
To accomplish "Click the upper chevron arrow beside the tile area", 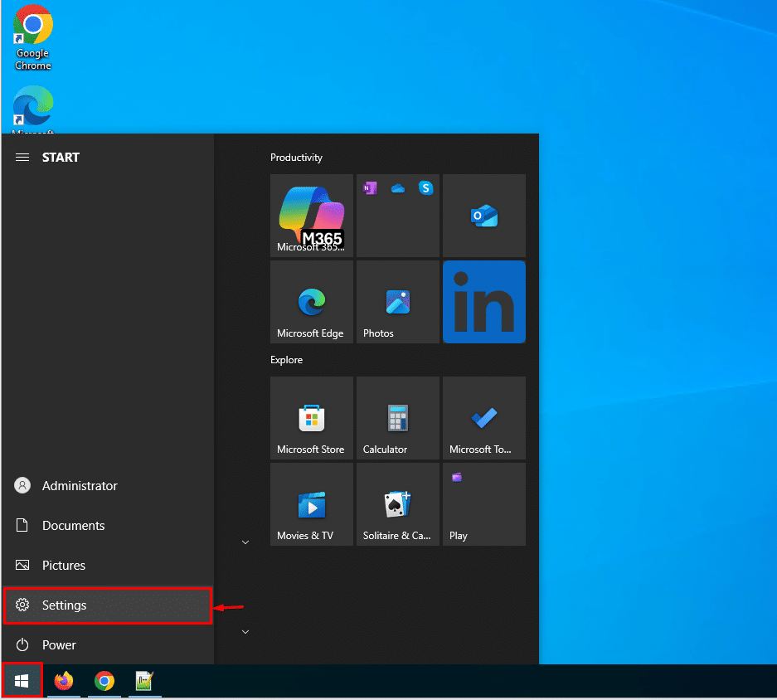I will [x=245, y=542].
